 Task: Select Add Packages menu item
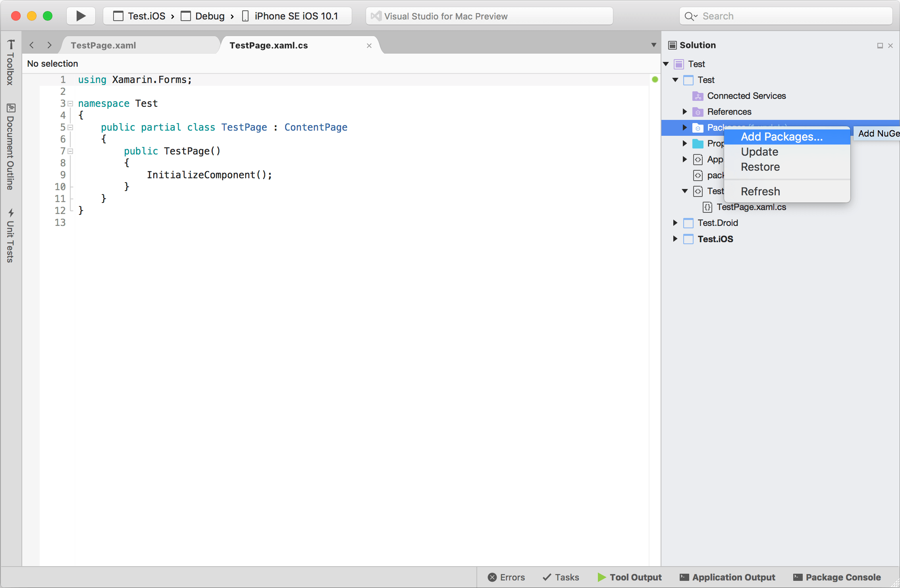pyautogui.click(x=781, y=137)
